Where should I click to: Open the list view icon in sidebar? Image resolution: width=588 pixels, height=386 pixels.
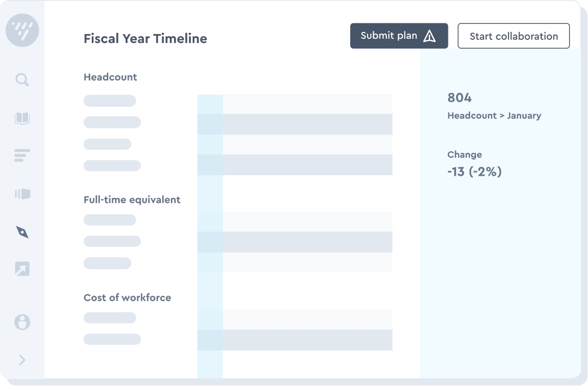coord(22,156)
